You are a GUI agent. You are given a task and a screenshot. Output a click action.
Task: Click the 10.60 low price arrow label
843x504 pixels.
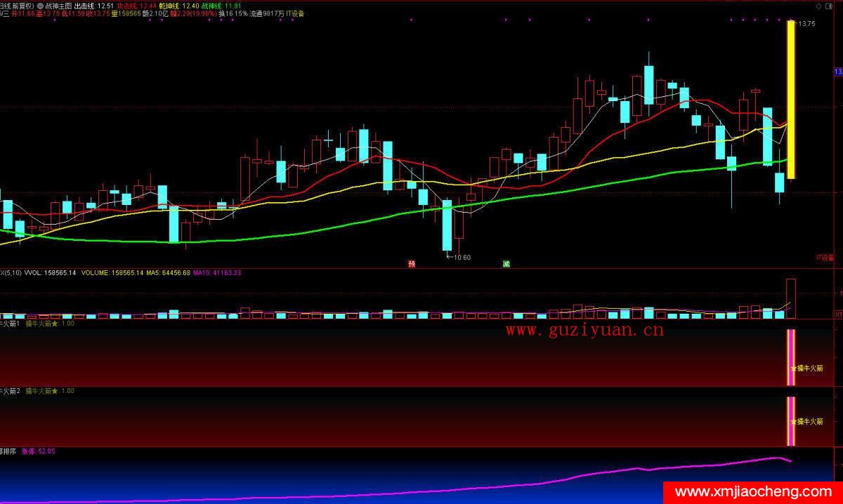pos(459,258)
